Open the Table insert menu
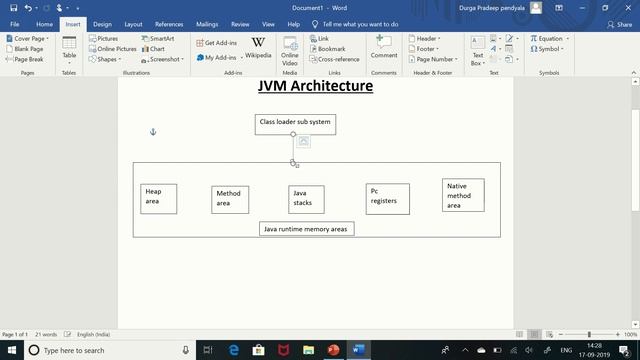The image size is (640, 360). [x=69, y=51]
